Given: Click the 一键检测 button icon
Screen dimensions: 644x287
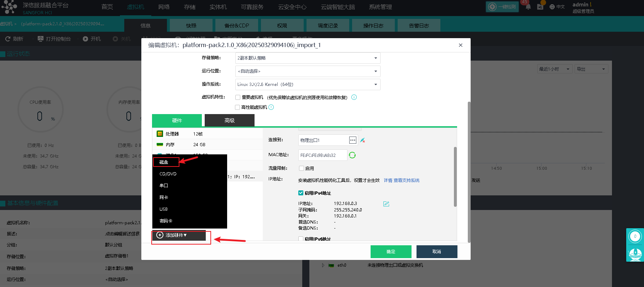Looking at the screenshot, I should 493,7.
